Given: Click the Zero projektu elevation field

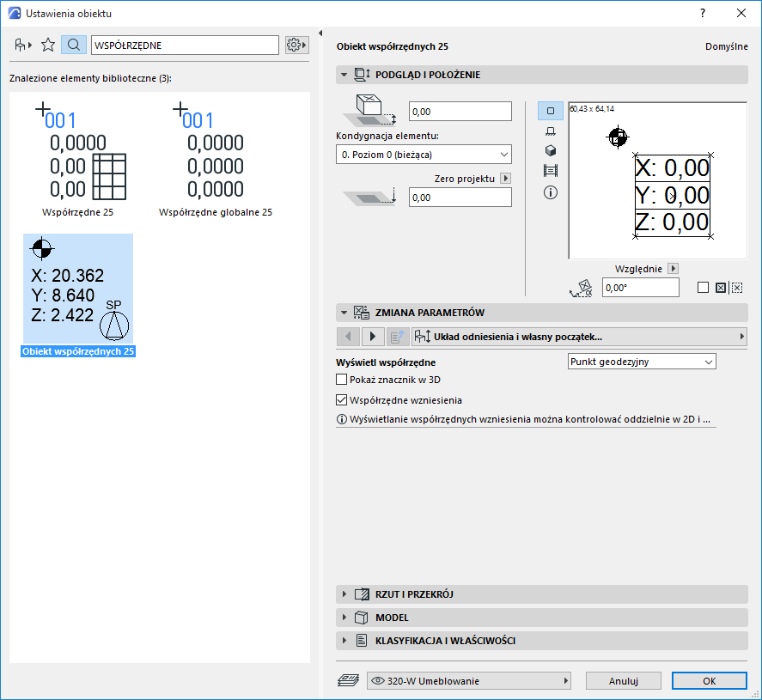Looking at the screenshot, I should click(x=460, y=198).
